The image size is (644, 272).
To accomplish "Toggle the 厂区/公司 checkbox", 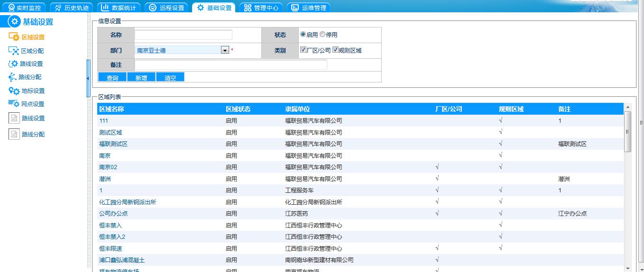I will [x=304, y=50].
